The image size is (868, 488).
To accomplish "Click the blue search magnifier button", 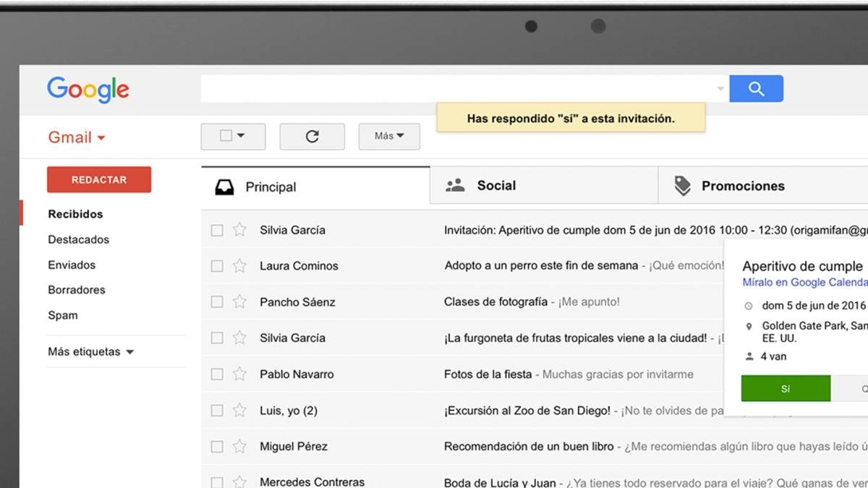I will click(x=756, y=89).
